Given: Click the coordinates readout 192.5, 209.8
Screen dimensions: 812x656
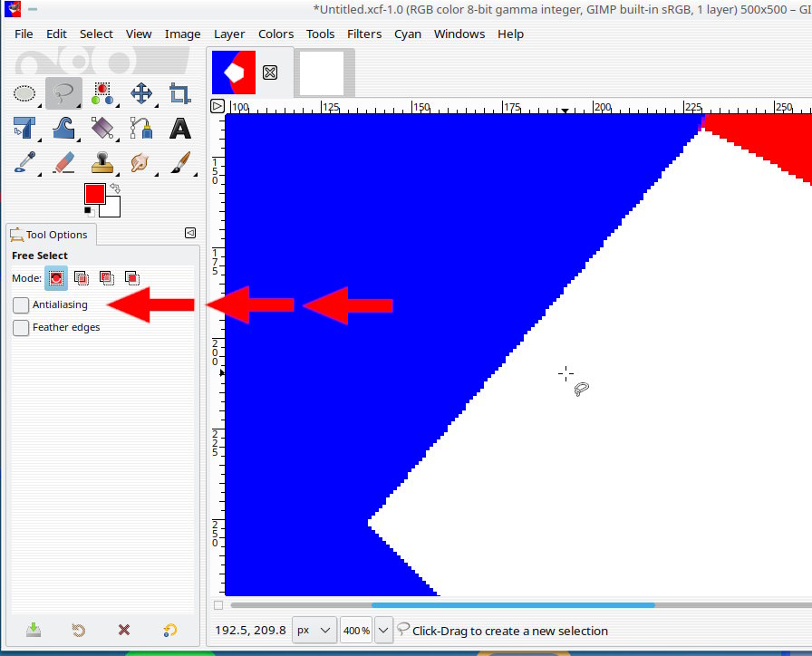Looking at the screenshot, I should point(250,630).
